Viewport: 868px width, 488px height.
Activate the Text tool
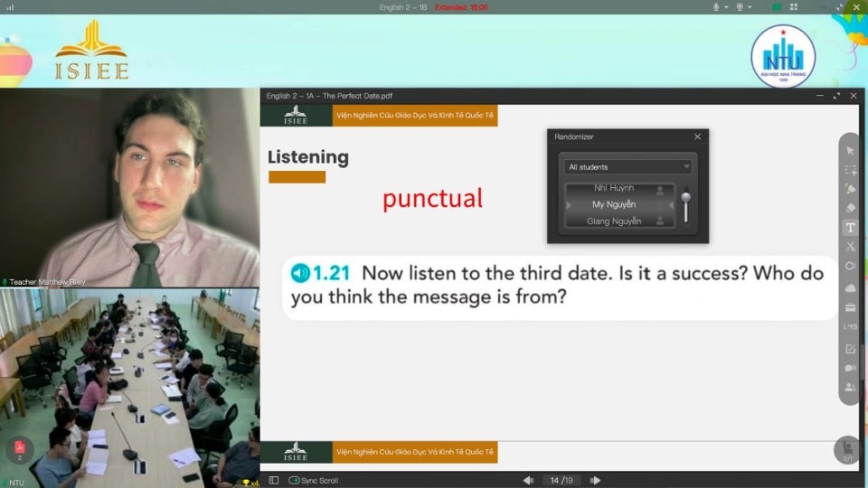tap(850, 228)
